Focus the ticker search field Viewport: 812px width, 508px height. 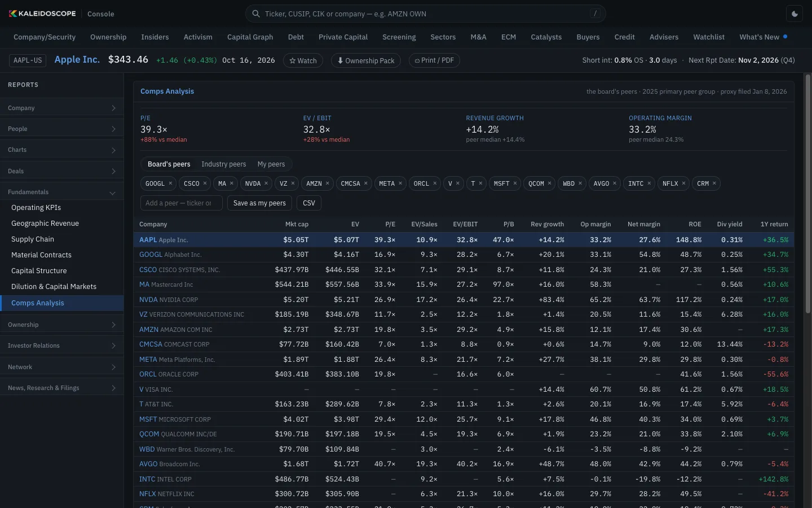426,14
